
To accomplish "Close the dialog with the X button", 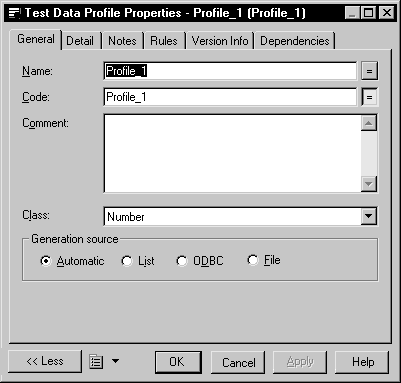I will coord(387,13).
